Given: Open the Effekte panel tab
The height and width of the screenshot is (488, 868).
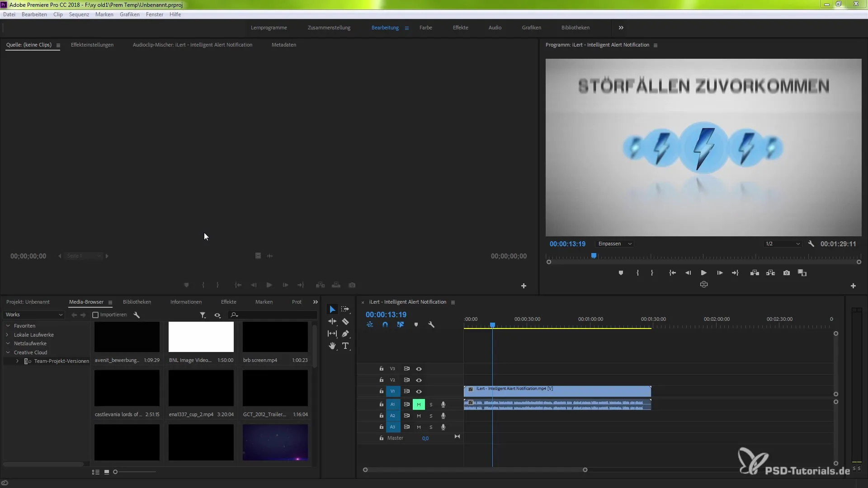Looking at the screenshot, I should [229, 302].
